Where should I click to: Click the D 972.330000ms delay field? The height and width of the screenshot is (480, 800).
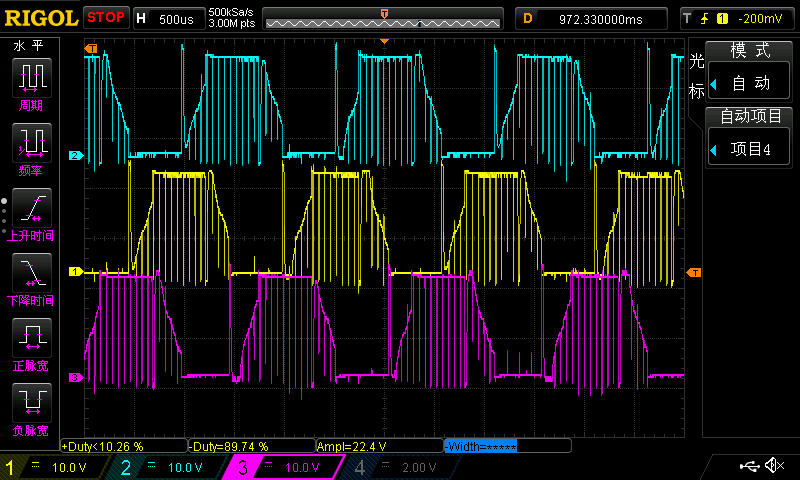click(591, 19)
